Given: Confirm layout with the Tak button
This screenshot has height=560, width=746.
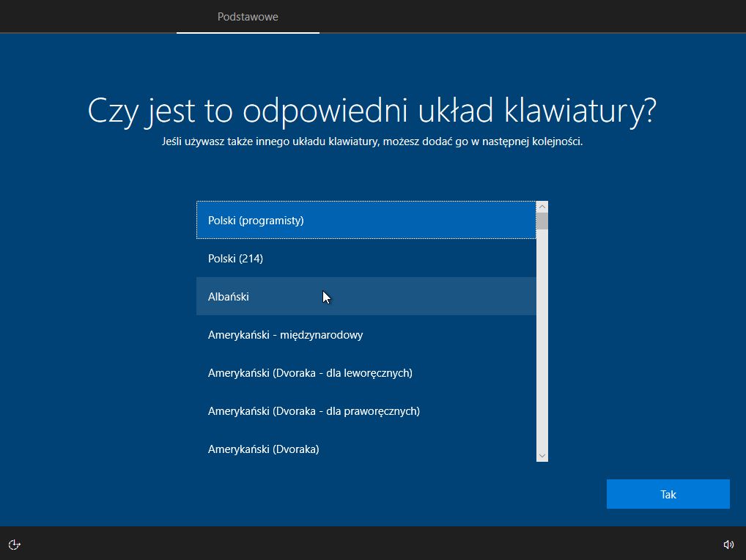Looking at the screenshot, I should point(668,494).
